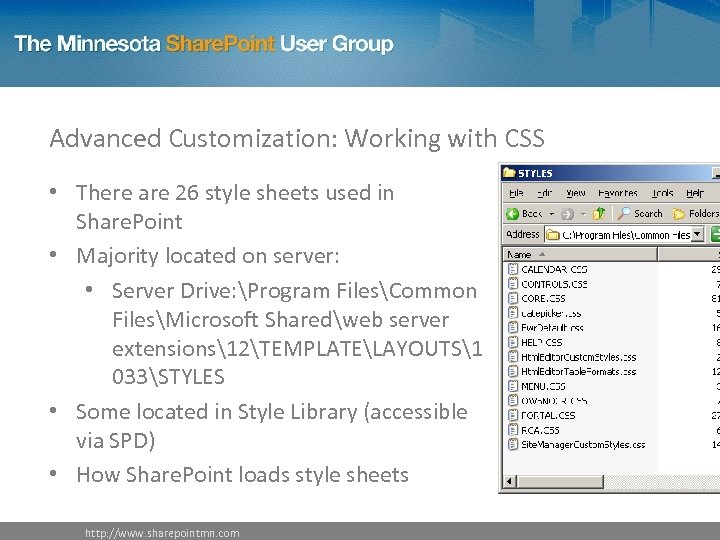Click the How SharePoint loads style sheets bullet
The image size is (720, 540).
coord(242,474)
